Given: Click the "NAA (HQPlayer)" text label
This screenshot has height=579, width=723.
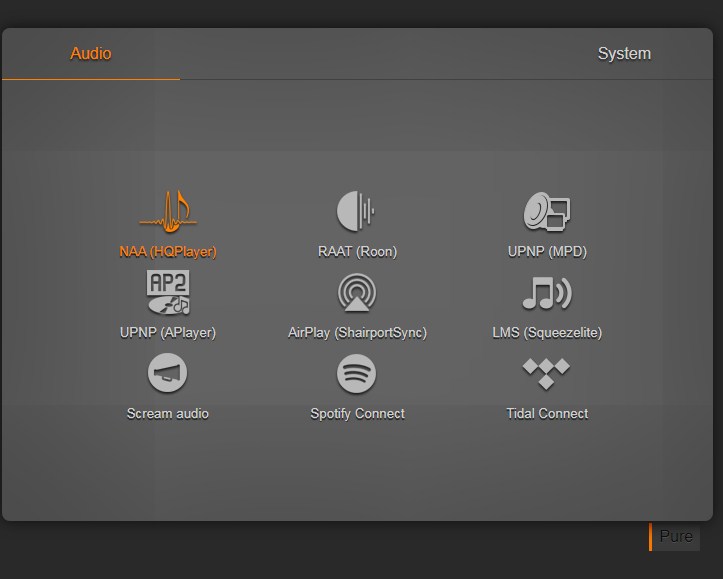Looking at the screenshot, I should [168, 252].
